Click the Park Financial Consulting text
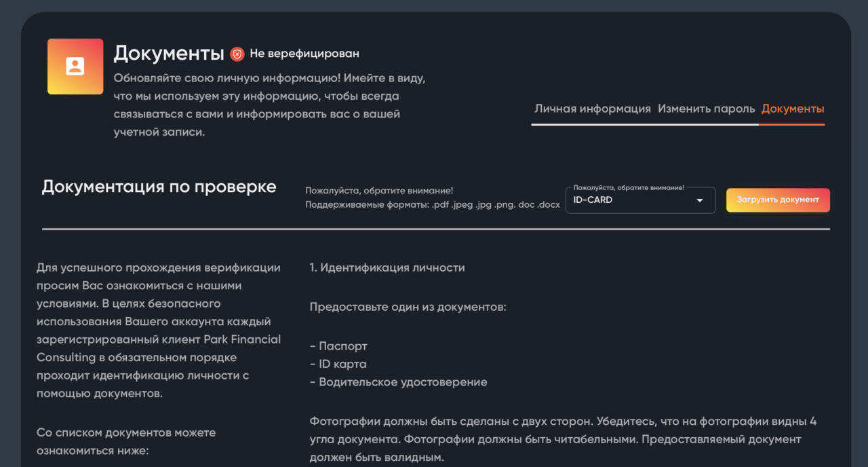This screenshot has width=868, height=467. (159, 348)
